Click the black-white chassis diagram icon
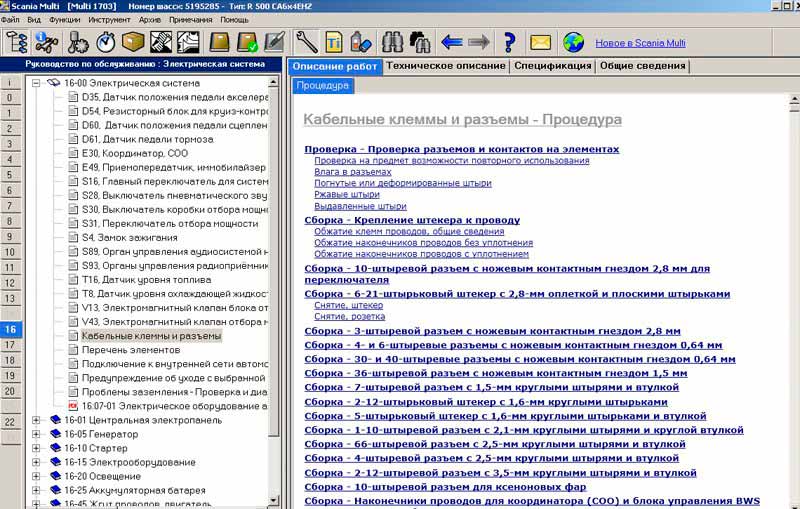 [161, 42]
